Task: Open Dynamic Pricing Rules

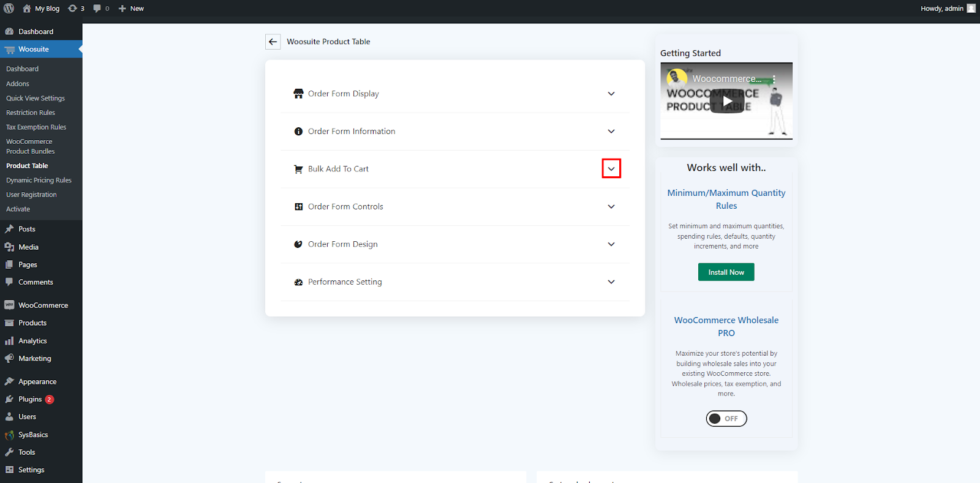Action: [39, 181]
